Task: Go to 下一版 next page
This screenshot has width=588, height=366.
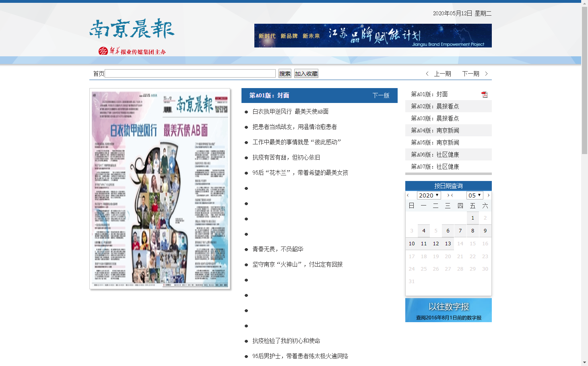Action: pos(381,95)
